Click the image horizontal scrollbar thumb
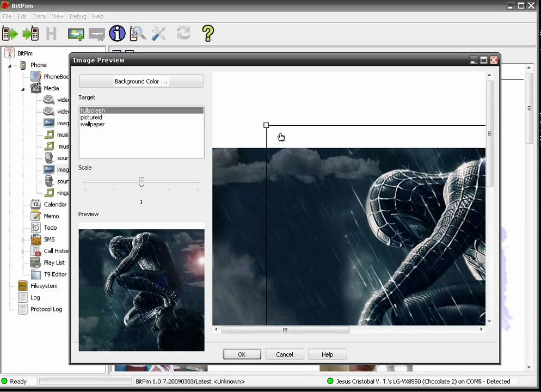 click(x=285, y=329)
